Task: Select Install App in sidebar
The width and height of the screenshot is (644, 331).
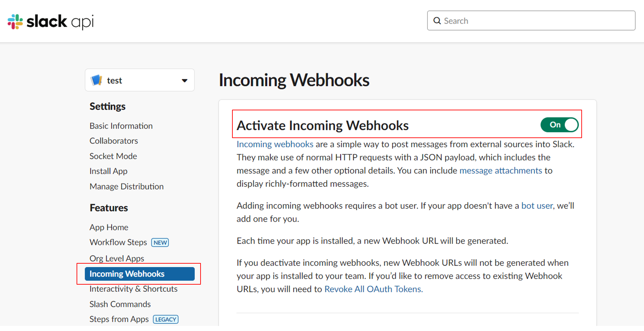Action: click(x=108, y=171)
